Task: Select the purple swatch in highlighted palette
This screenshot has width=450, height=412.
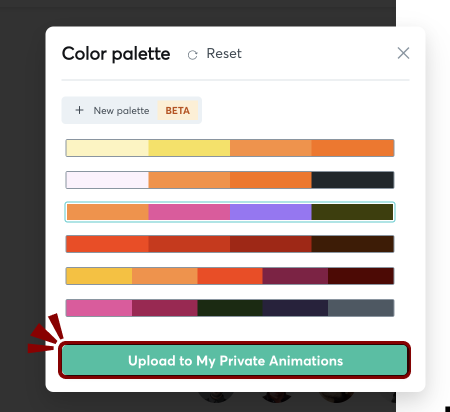Action: coord(271,212)
